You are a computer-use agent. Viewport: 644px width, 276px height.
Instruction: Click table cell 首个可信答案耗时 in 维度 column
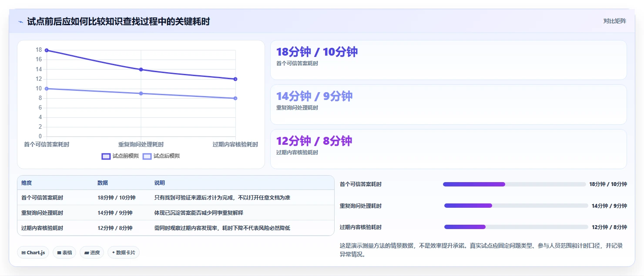point(42,198)
